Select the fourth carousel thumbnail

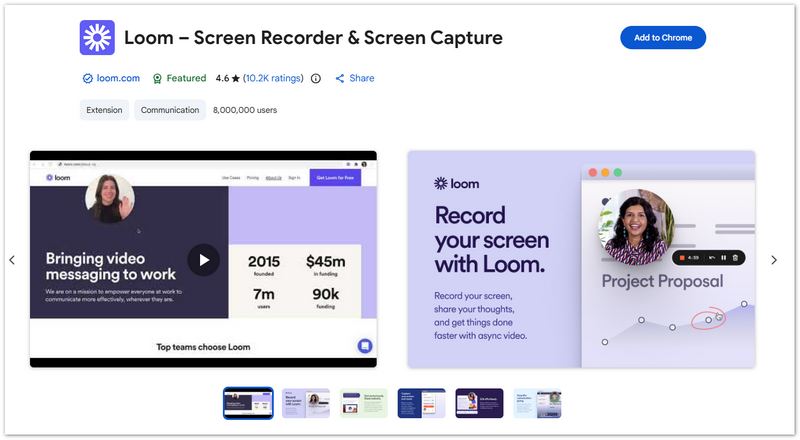(421, 403)
